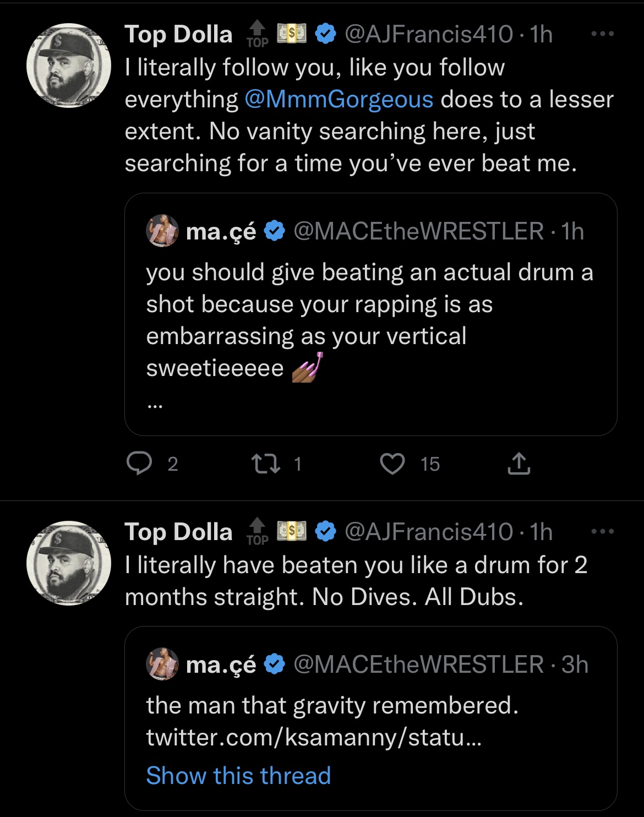
Task: Open ma.çé avatar in first quoted tweet
Action: point(162,231)
